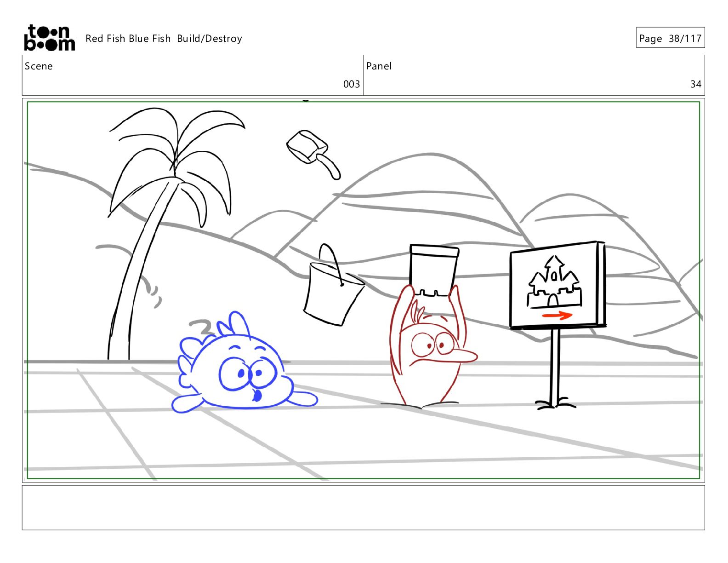Select the 'Page 38/117' page counter box
This screenshot has width=728, height=563.
pyautogui.click(x=670, y=38)
